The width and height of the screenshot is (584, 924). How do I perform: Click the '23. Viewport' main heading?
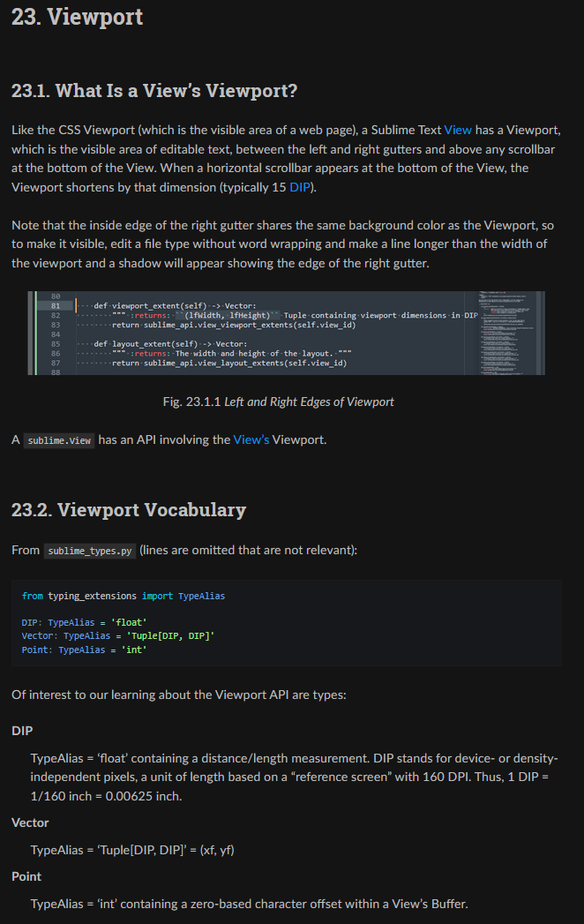pyautogui.click(x=77, y=17)
